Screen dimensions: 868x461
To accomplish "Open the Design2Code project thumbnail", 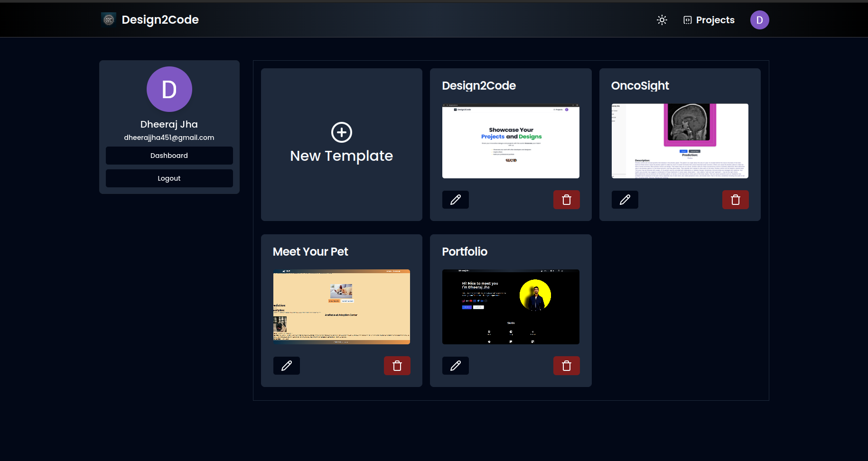I will 511,141.
